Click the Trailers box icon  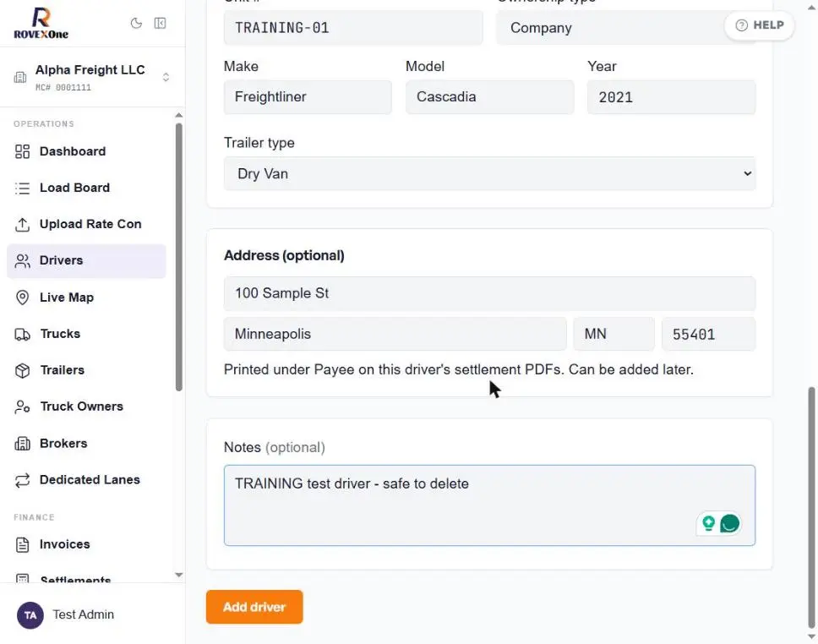click(x=23, y=370)
